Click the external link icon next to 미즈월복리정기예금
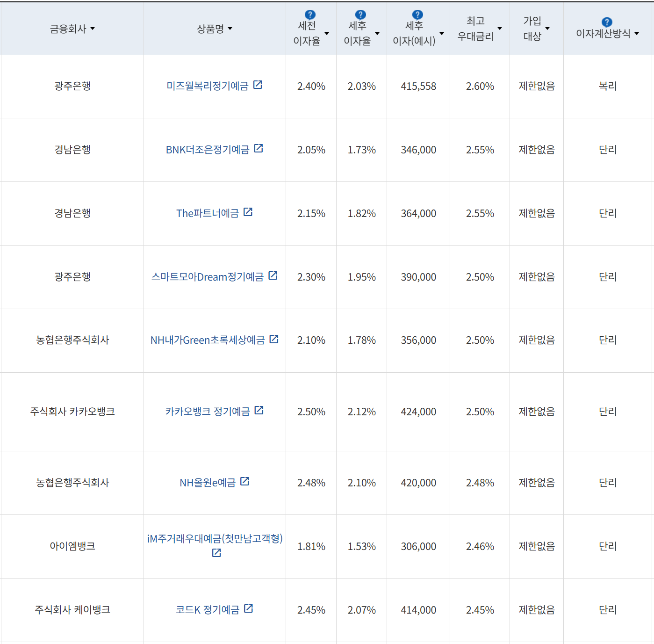This screenshot has height=644, width=654. pos(259,85)
